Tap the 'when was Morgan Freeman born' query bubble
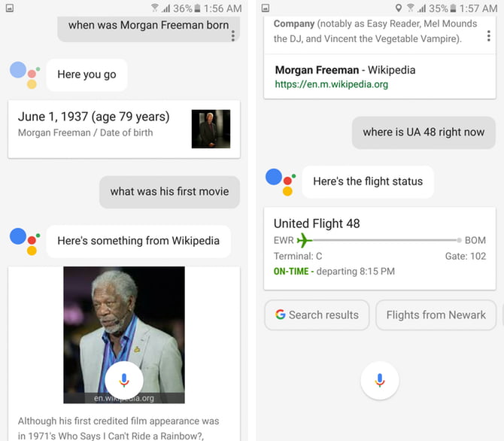The height and width of the screenshot is (441, 504). pos(148,29)
